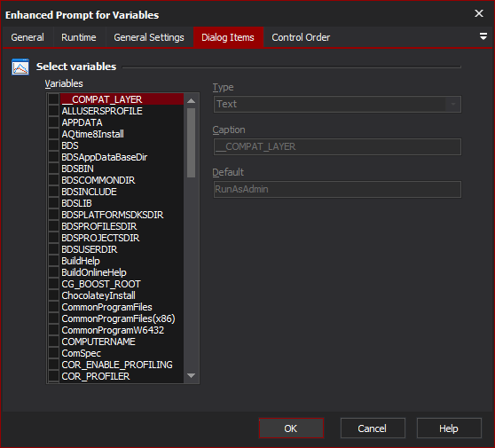
Task: Enable the COMPUTERNAME variable checkbox
Action: [53, 342]
